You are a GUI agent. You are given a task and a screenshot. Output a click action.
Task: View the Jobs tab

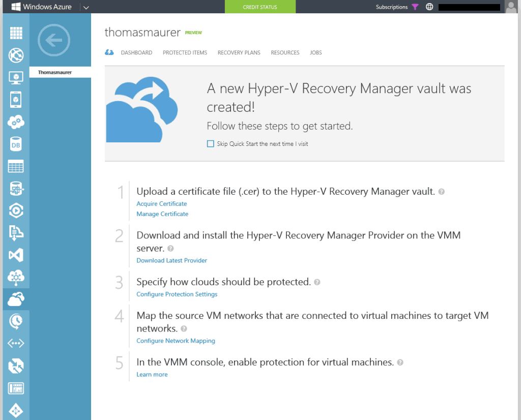(315, 52)
